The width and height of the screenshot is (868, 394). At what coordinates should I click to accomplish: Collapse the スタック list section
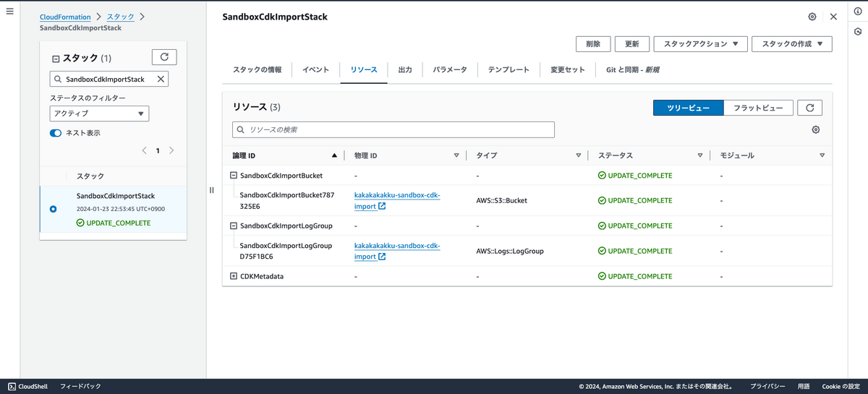pyautogui.click(x=56, y=59)
